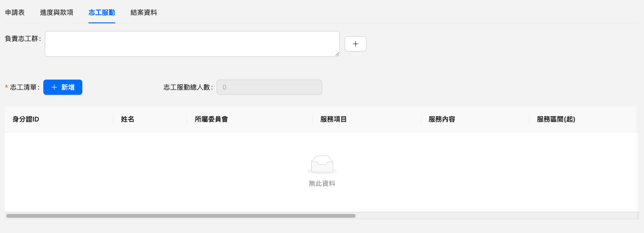
Task: Select the 志工服勤 tab
Action: coord(102,12)
